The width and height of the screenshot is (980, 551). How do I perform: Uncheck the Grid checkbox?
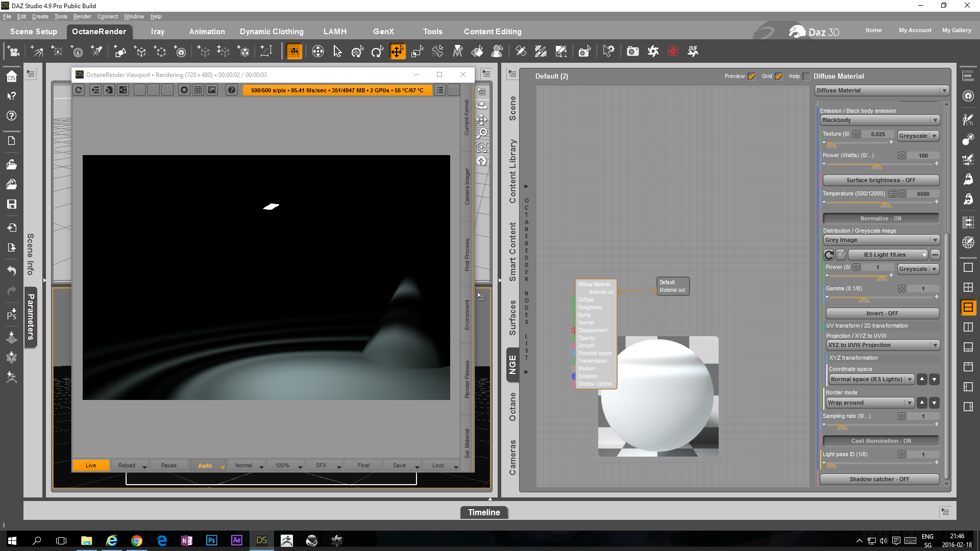coord(778,77)
